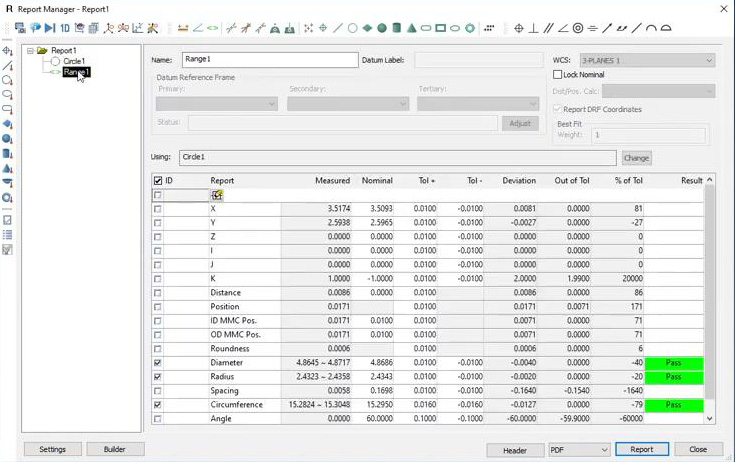Open the Primary datum dropdown

pyautogui.click(x=217, y=104)
